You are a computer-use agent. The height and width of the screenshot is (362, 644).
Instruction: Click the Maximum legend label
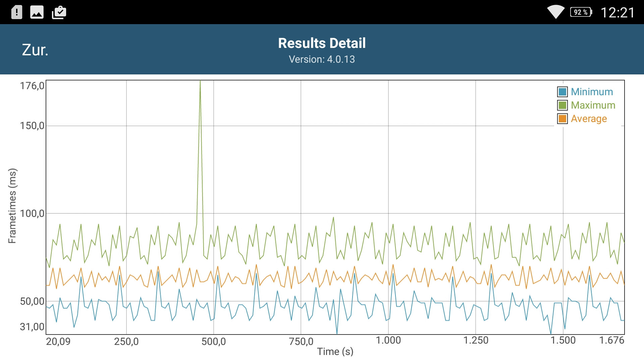tap(593, 105)
